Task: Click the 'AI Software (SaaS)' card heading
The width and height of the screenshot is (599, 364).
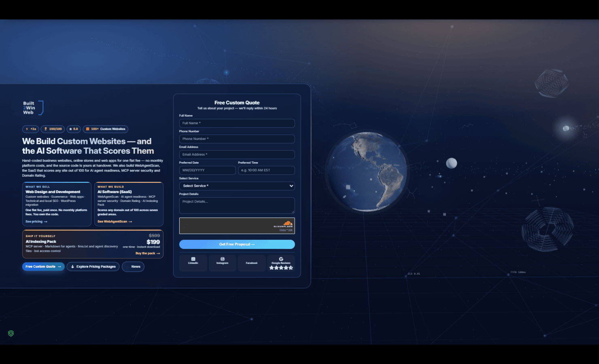Action: 115,192
